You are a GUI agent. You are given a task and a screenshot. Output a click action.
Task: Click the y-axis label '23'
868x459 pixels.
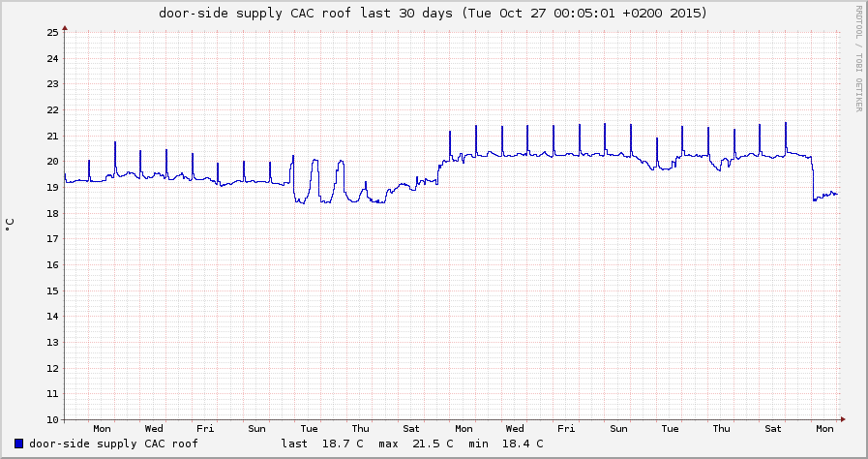tap(52, 84)
